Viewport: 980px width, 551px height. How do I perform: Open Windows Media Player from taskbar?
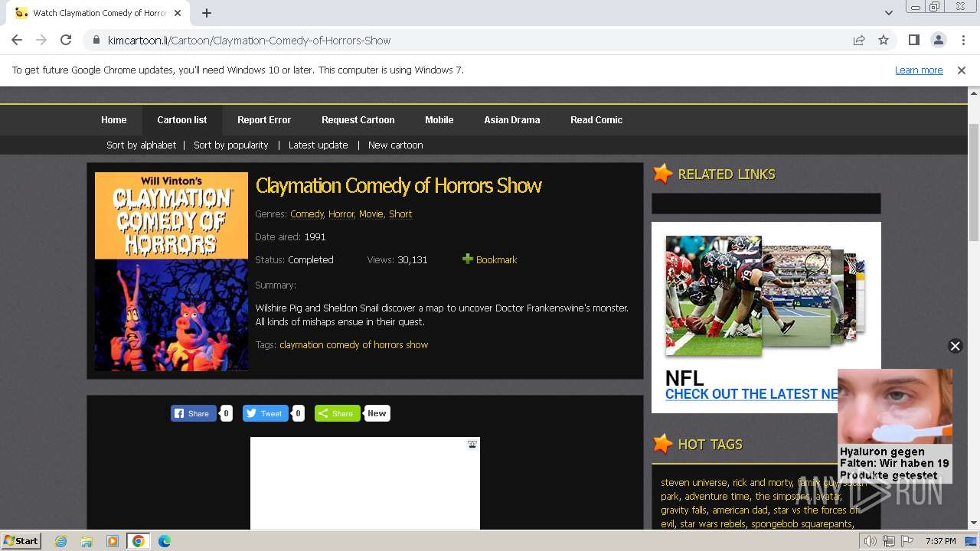(x=113, y=541)
